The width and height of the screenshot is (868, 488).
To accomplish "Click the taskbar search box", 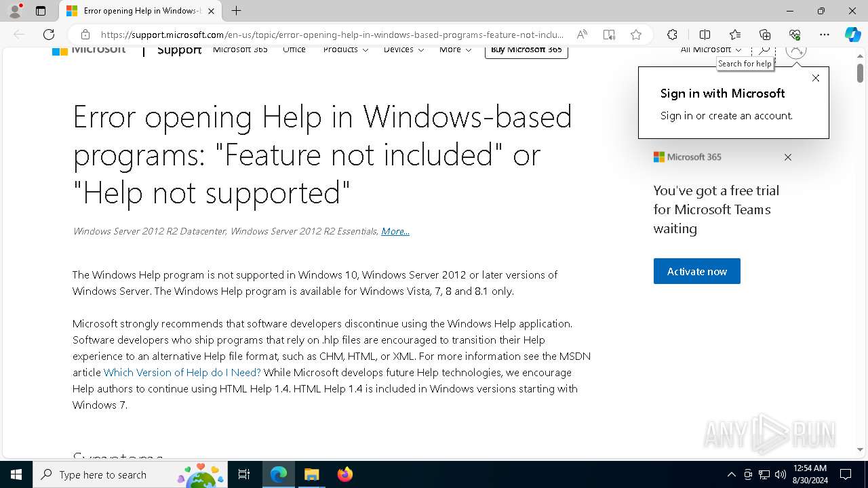I will [x=129, y=474].
